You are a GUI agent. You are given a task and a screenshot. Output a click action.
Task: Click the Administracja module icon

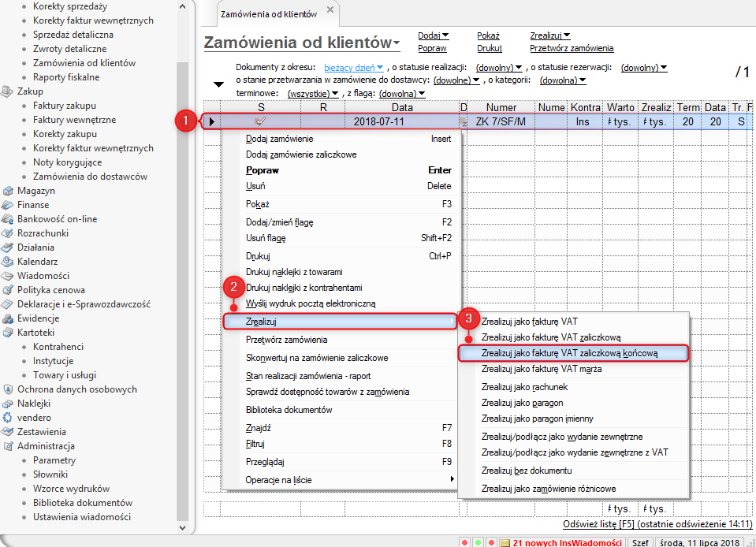point(7,446)
